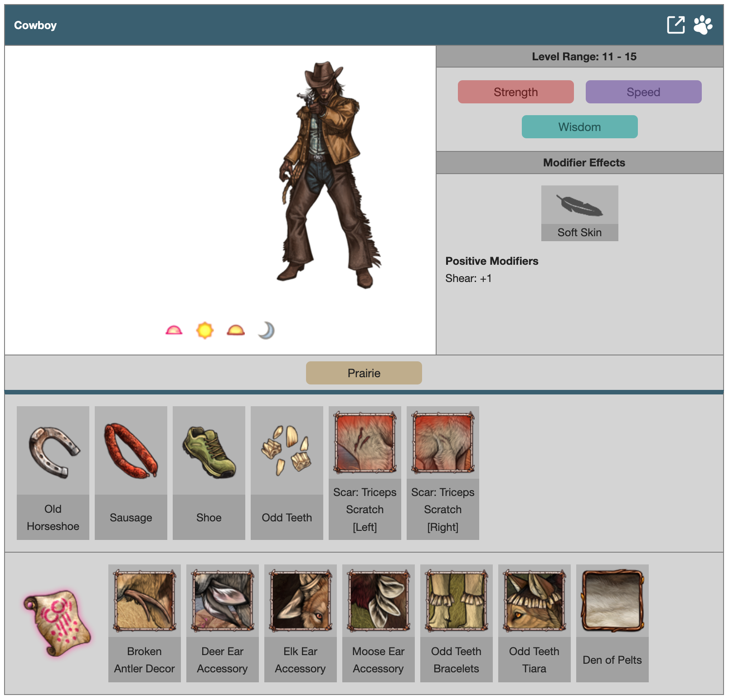This screenshot has width=729, height=700.
Task: Open Broken Antler Decor
Action: point(145,623)
